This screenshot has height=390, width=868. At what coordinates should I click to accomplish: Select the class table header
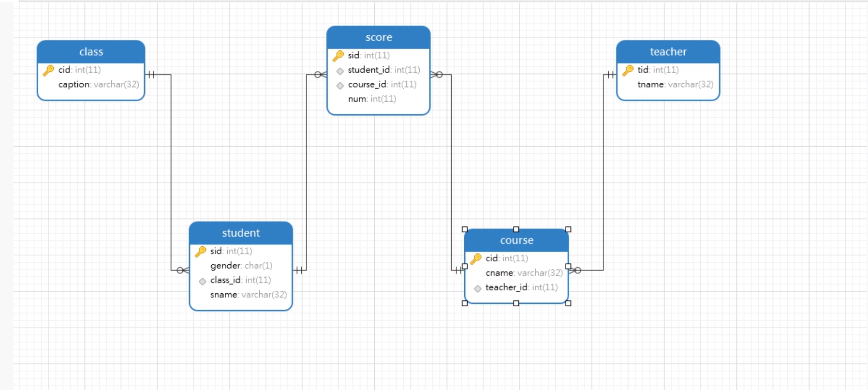coord(91,52)
